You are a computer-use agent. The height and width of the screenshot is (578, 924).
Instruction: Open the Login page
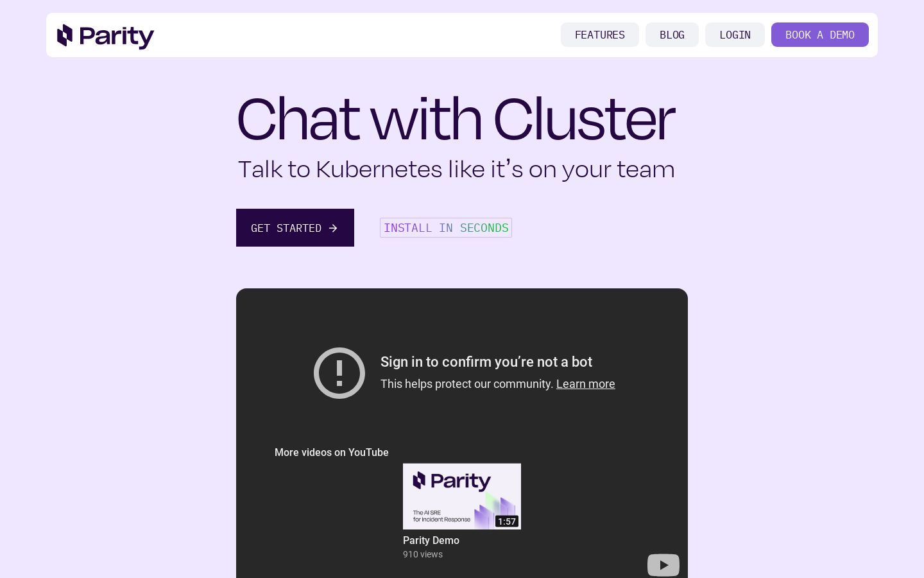tap(735, 35)
